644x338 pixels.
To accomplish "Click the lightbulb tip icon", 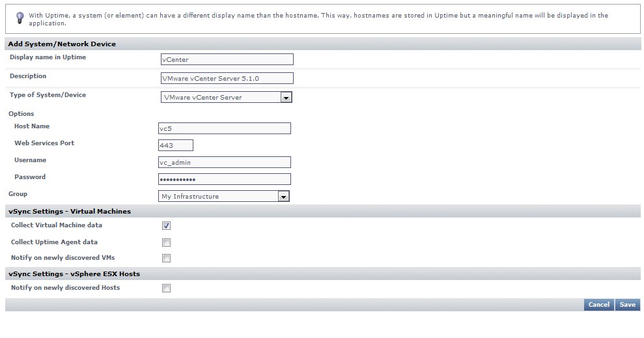I will pyautogui.click(x=20, y=18).
